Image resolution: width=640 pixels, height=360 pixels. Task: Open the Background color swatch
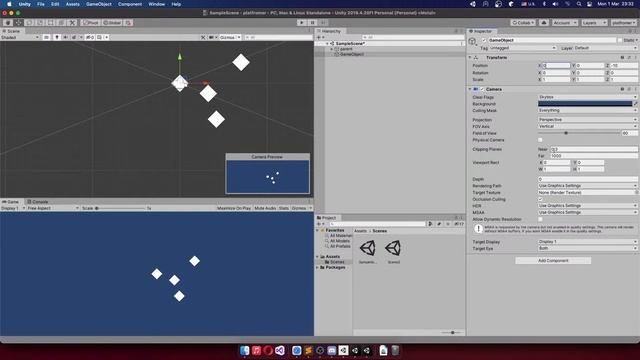click(585, 104)
